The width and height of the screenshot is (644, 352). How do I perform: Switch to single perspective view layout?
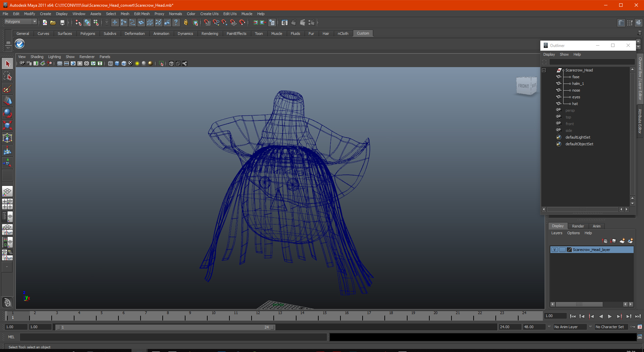tap(7, 192)
